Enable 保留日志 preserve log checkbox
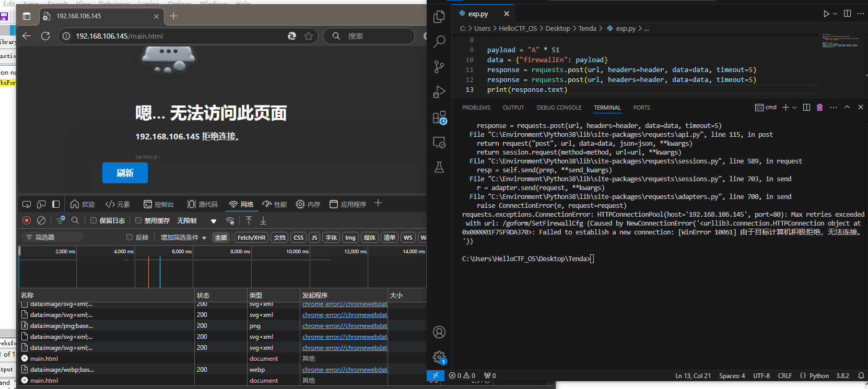 pos(93,220)
